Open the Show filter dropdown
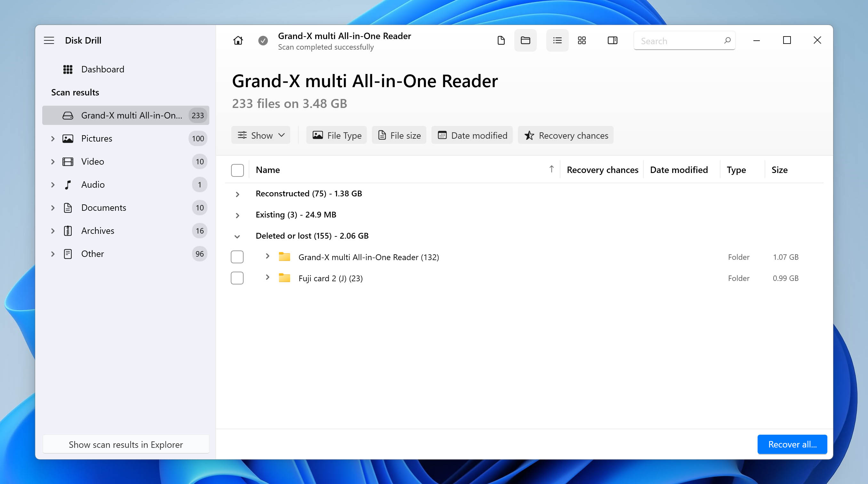868x484 pixels. tap(261, 135)
